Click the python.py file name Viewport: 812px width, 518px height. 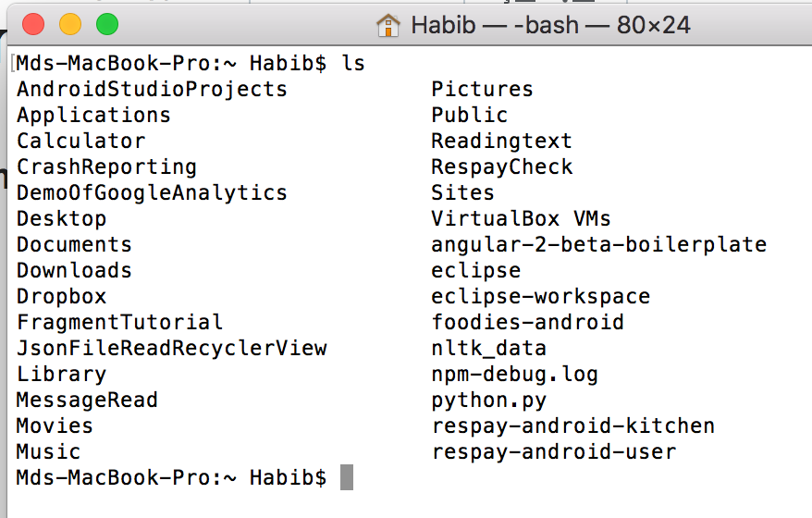[x=489, y=400]
